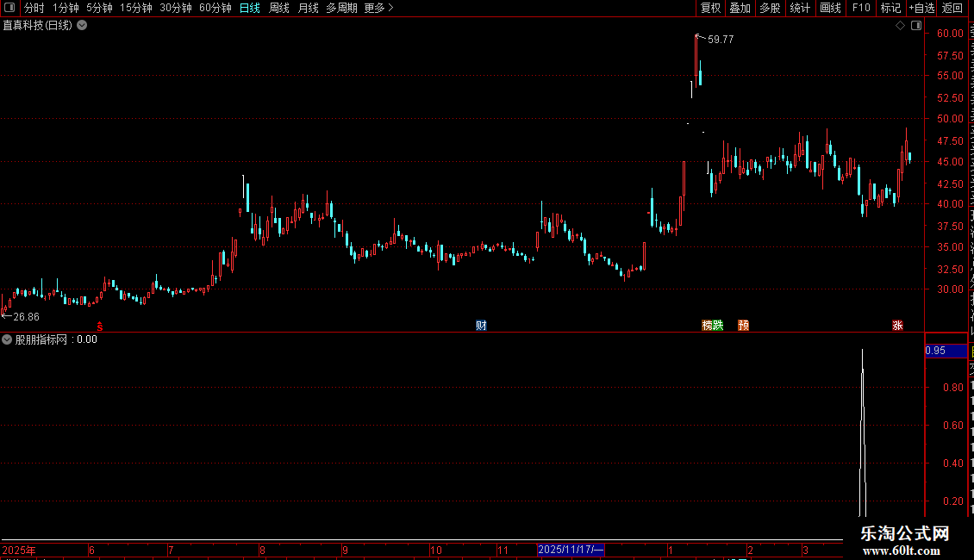
Task: Click the diamond icon in main chart
Action: tap(900, 26)
